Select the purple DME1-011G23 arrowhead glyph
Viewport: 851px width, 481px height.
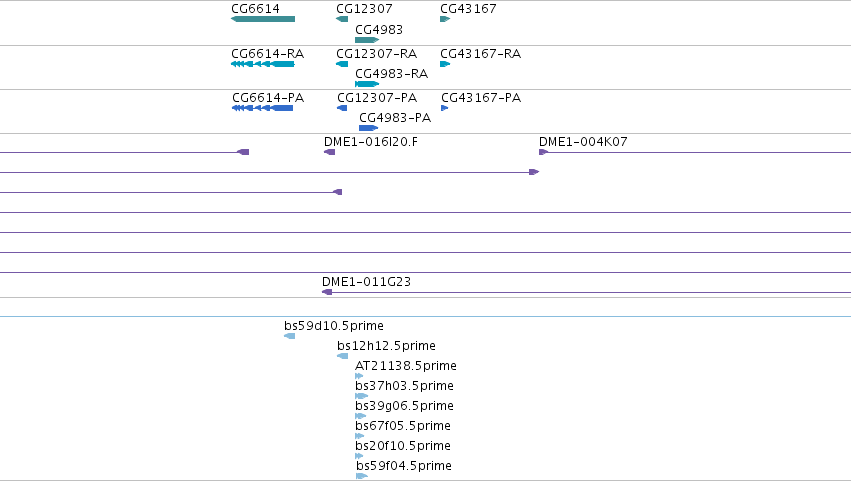click(x=327, y=292)
